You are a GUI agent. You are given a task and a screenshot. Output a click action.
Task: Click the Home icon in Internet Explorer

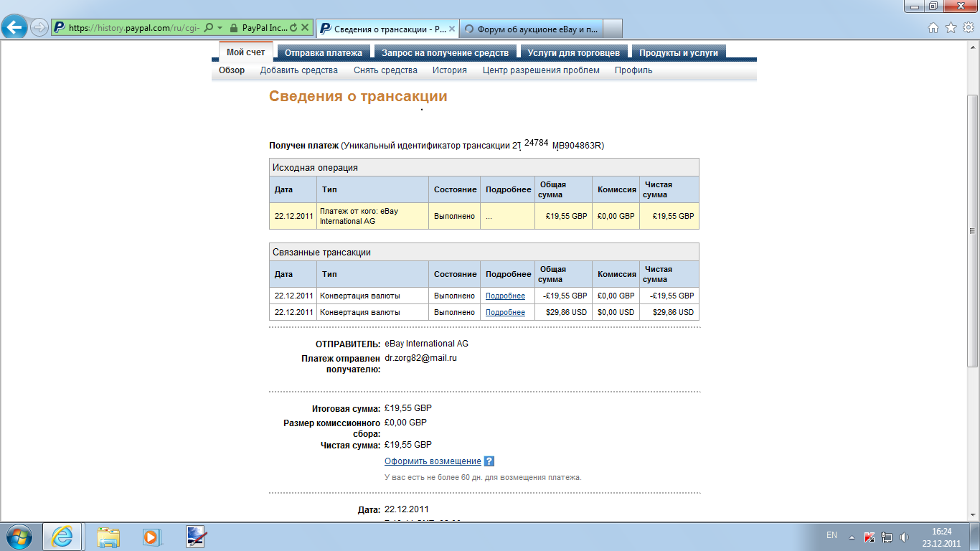tap(933, 28)
